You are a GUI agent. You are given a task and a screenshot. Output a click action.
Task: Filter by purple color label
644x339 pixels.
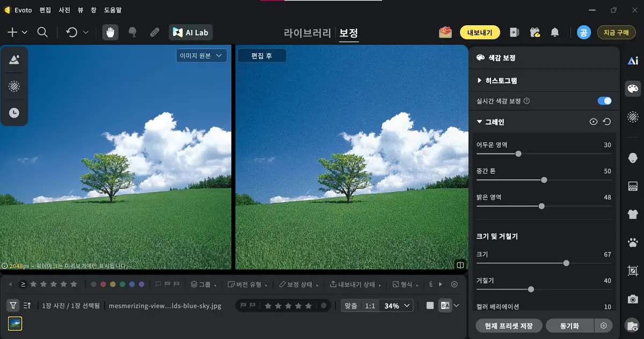141,284
